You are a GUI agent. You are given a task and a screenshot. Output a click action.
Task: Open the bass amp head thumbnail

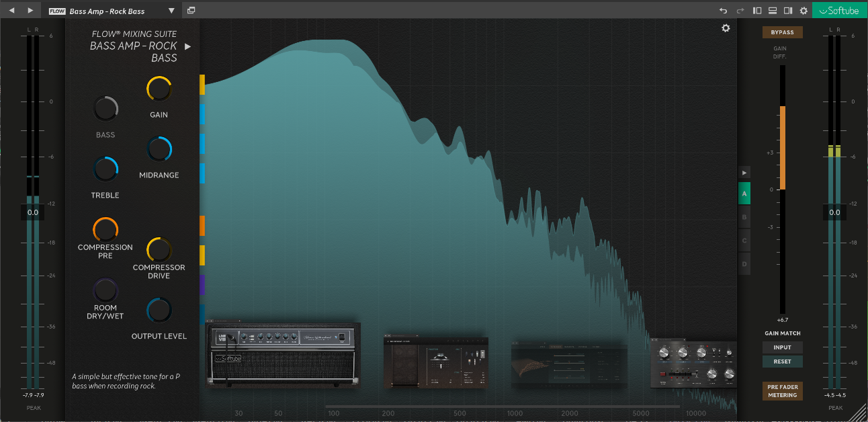283,355
